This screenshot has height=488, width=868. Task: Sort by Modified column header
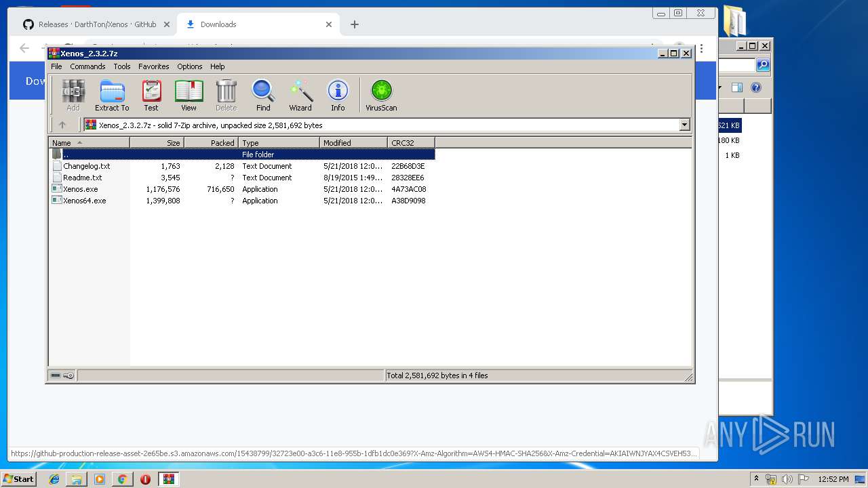click(x=353, y=142)
